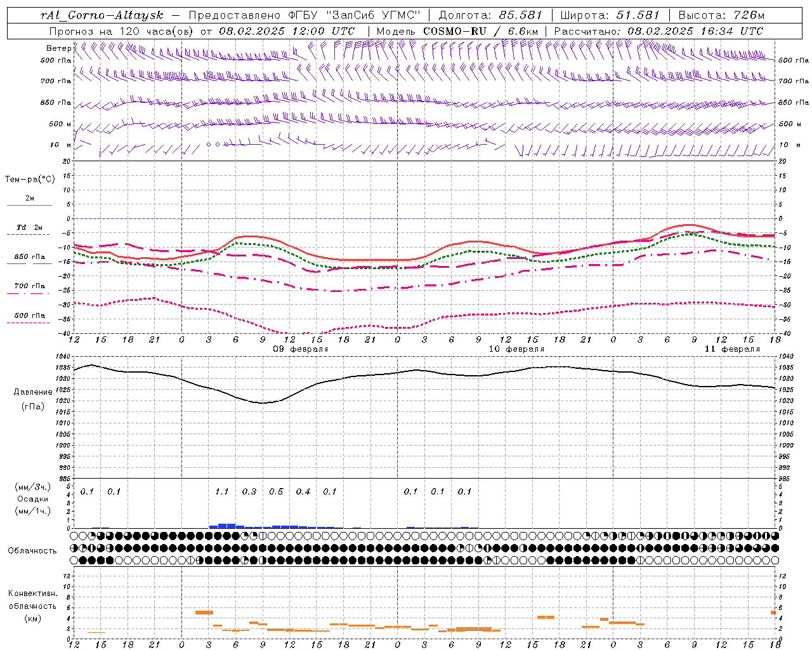Click the Td 2м dew point legend label

tap(29, 227)
